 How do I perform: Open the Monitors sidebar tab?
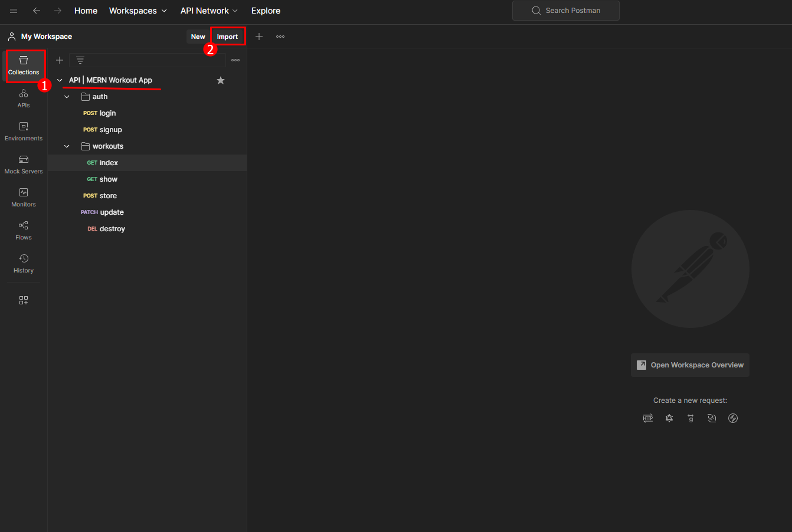(24, 198)
